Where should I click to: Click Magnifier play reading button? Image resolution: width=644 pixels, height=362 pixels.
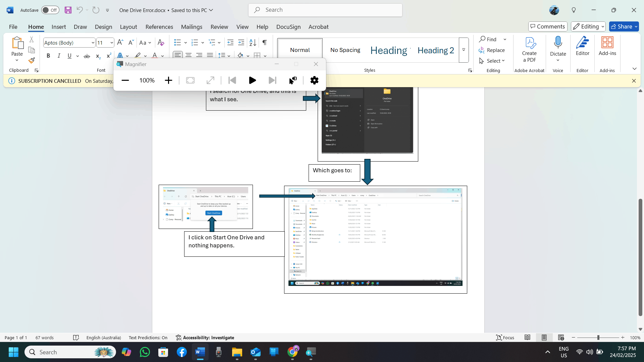tap(252, 80)
